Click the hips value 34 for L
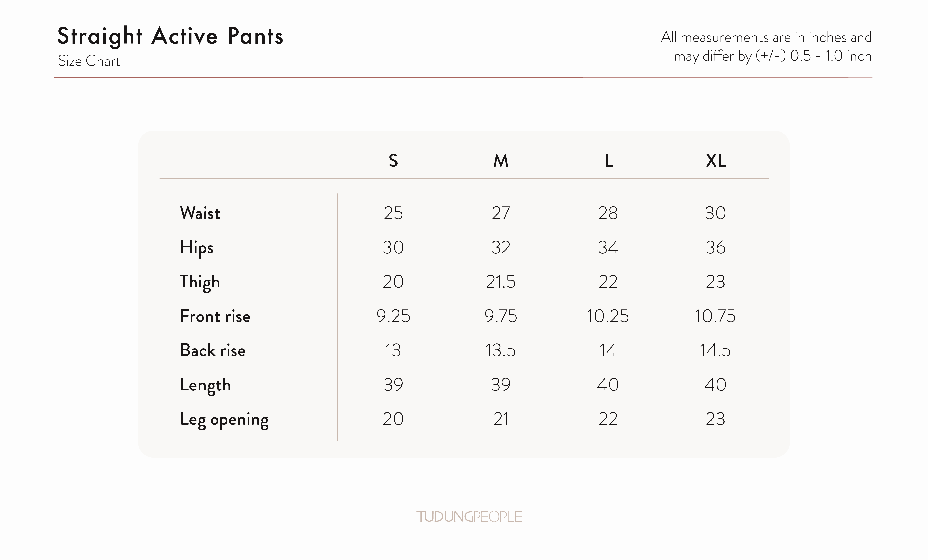Viewport: 928px width, 560px height. (608, 247)
